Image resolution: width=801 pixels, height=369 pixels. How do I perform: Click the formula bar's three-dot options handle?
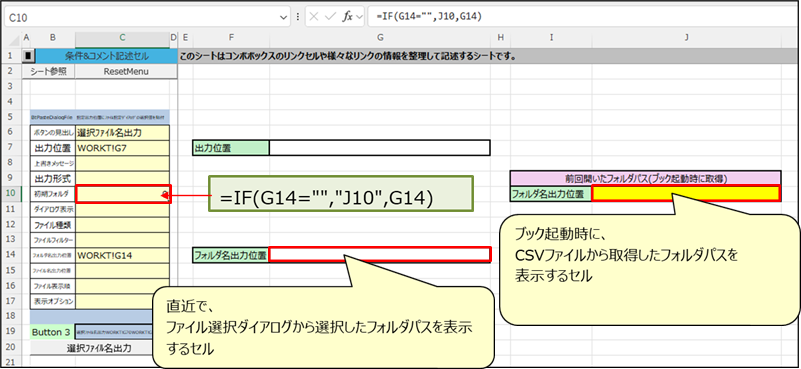tap(298, 17)
